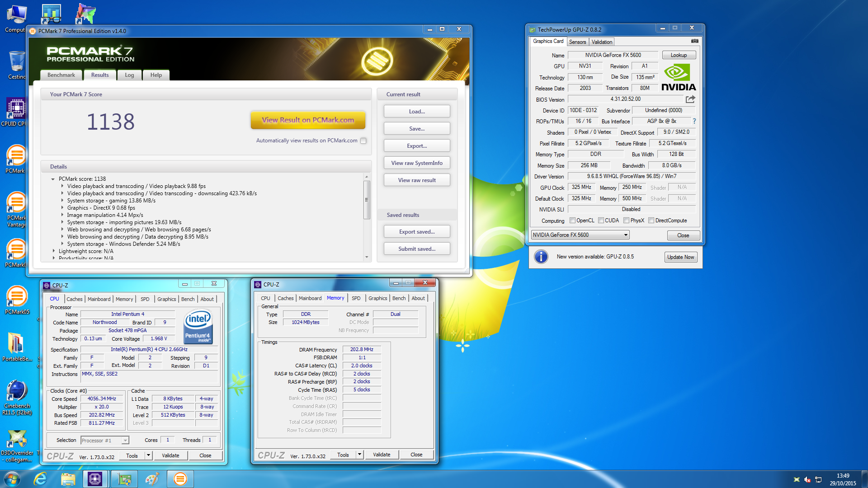Click the NVIDIA logo in GPU-Z
This screenshot has height=488, width=868.
(x=679, y=77)
